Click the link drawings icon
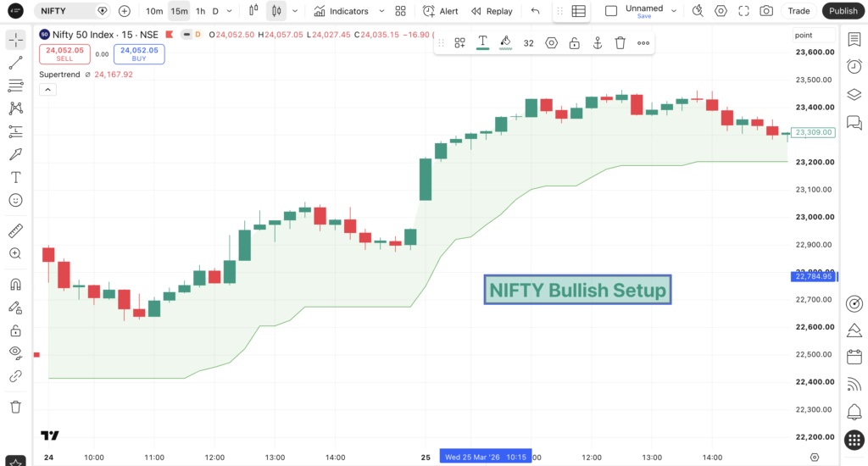 pyautogui.click(x=15, y=376)
